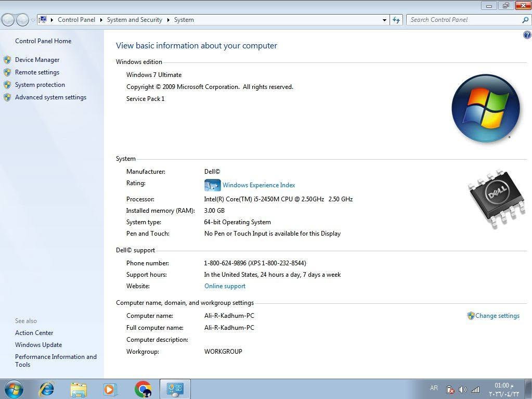This screenshot has width=532, height=399.
Task: Launch Internet Explorer from taskbar
Action: tap(46, 389)
